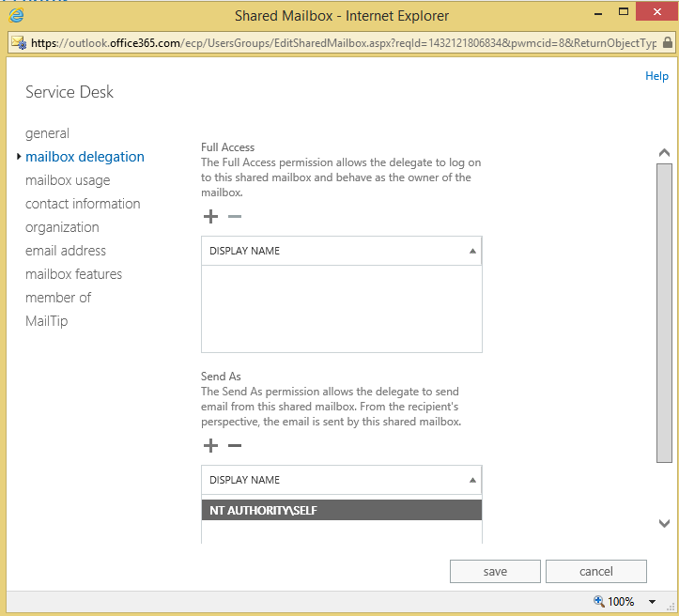Add a Full Access delegate with plus icon
Viewport: 679px width, 616px height.
(x=210, y=216)
